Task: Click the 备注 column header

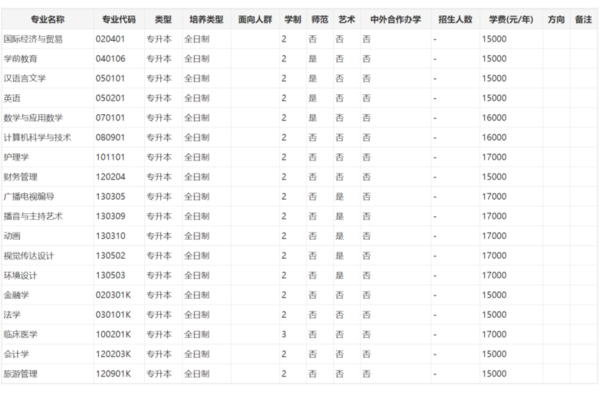Action: point(583,19)
